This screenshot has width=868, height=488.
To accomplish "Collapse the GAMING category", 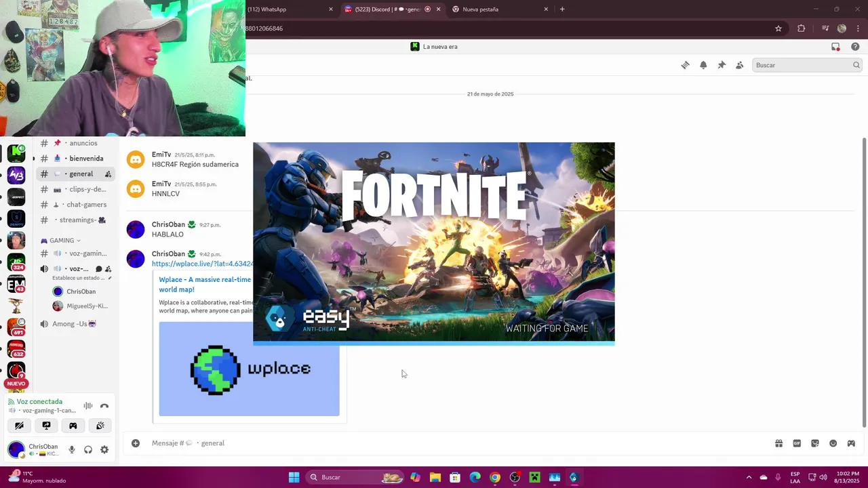I will (x=60, y=241).
